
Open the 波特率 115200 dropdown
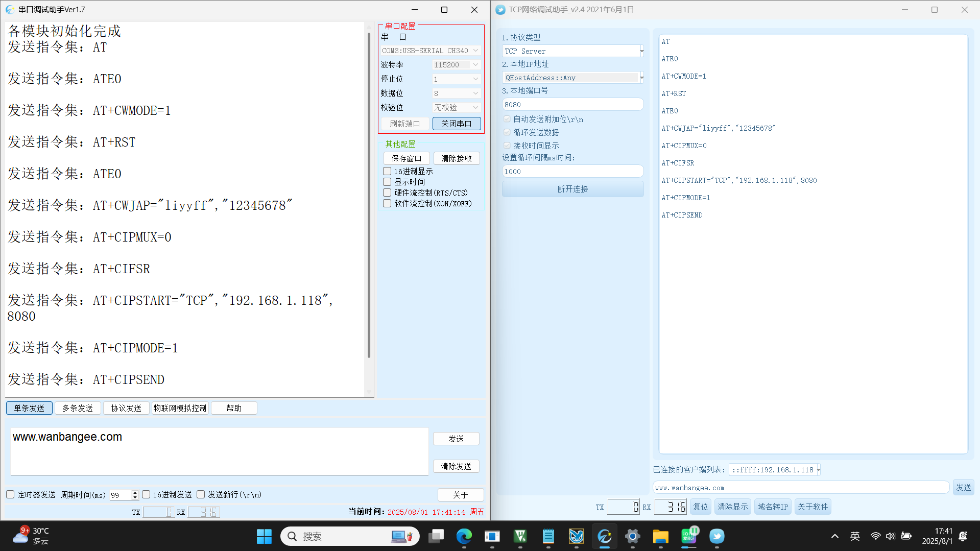click(x=456, y=65)
